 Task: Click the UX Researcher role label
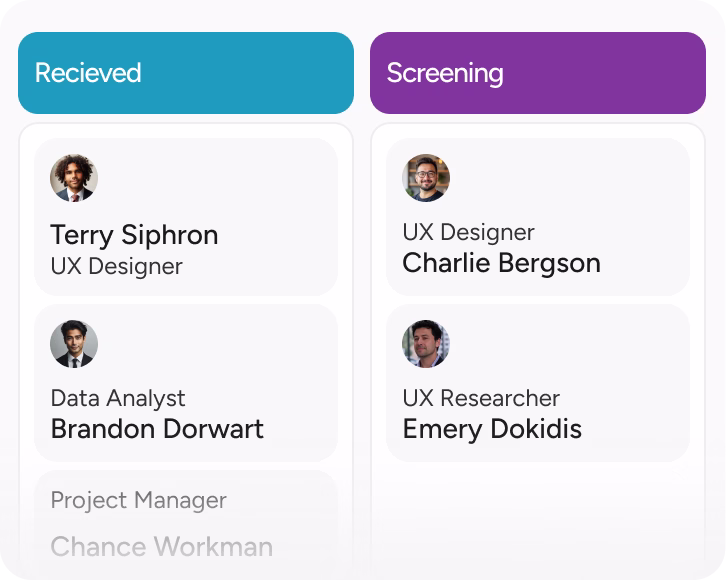pyautogui.click(x=481, y=398)
